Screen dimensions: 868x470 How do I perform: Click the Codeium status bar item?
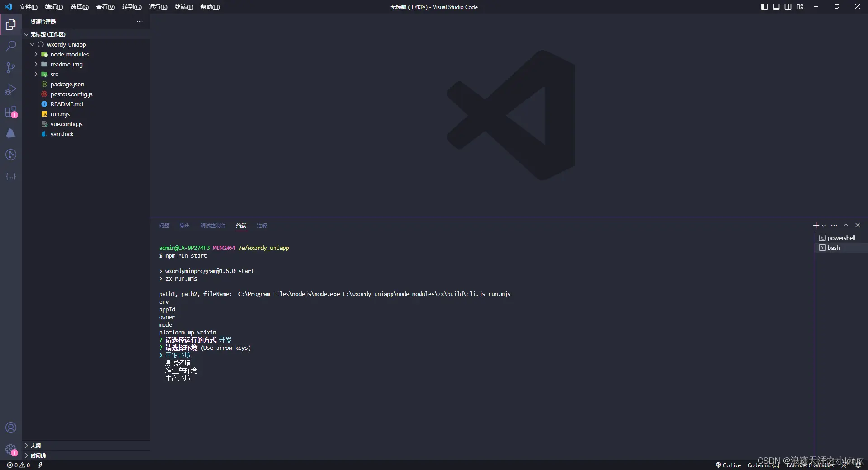click(x=764, y=465)
